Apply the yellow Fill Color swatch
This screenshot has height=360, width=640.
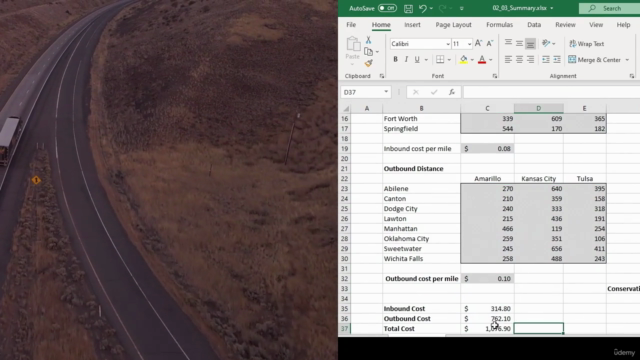[464, 60]
